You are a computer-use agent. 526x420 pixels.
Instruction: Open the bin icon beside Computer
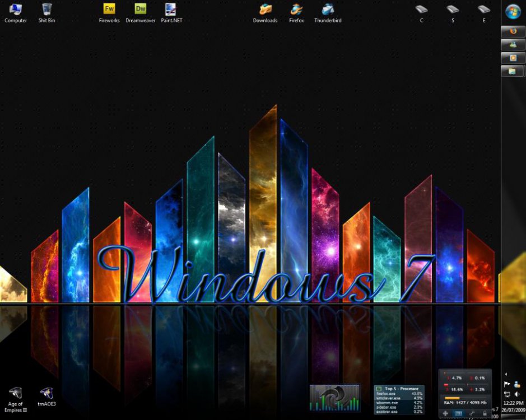tap(47, 10)
